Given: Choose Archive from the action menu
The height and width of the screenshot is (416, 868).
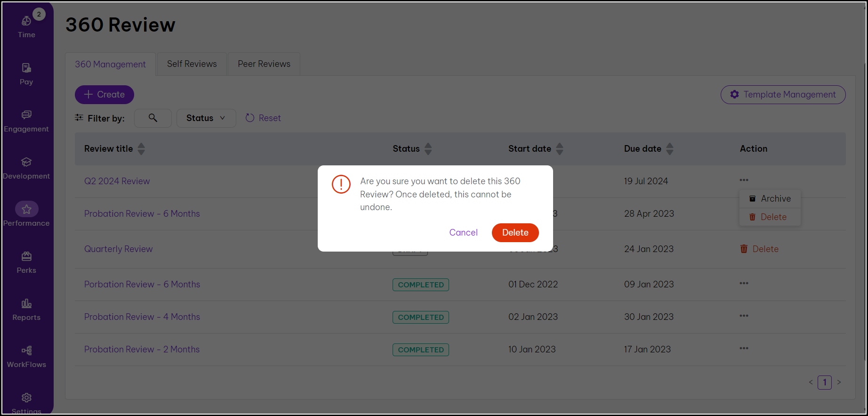Looking at the screenshot, I should pos(770,199).
